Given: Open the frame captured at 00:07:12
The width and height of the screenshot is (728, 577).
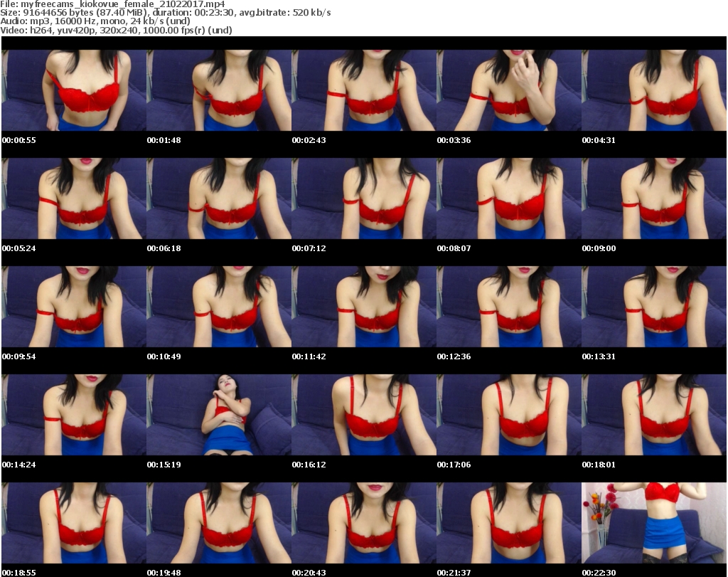Looking at the screenshot, I should point(364,198).
